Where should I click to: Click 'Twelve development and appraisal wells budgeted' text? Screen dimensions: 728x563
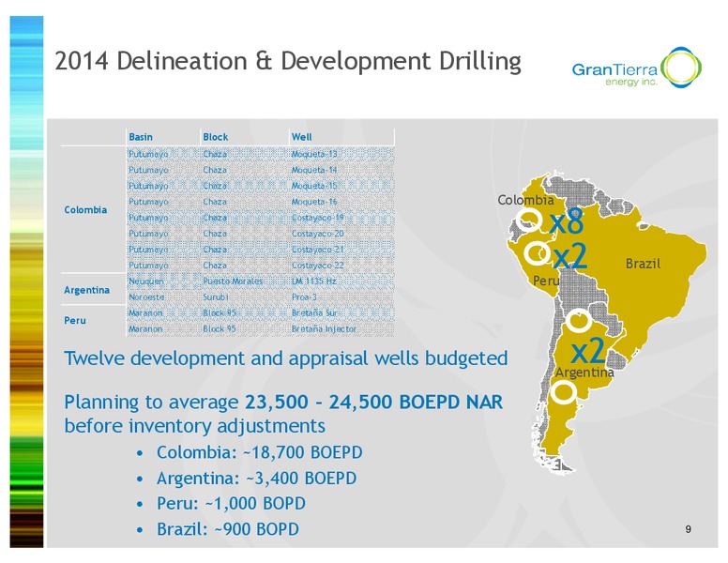tap(286, 358)
